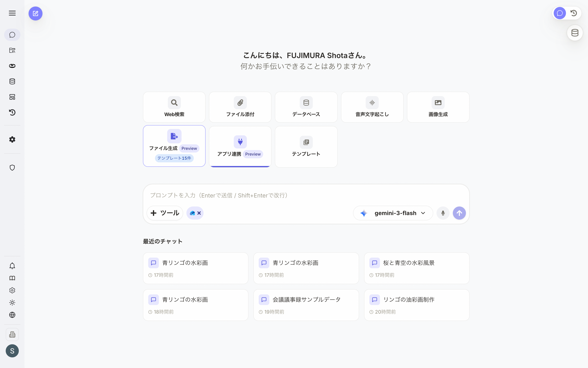Viewport: 588px width, 368px height.
Task: Toggle the アプリ連携 Preview card
Action: coord(240,147)
